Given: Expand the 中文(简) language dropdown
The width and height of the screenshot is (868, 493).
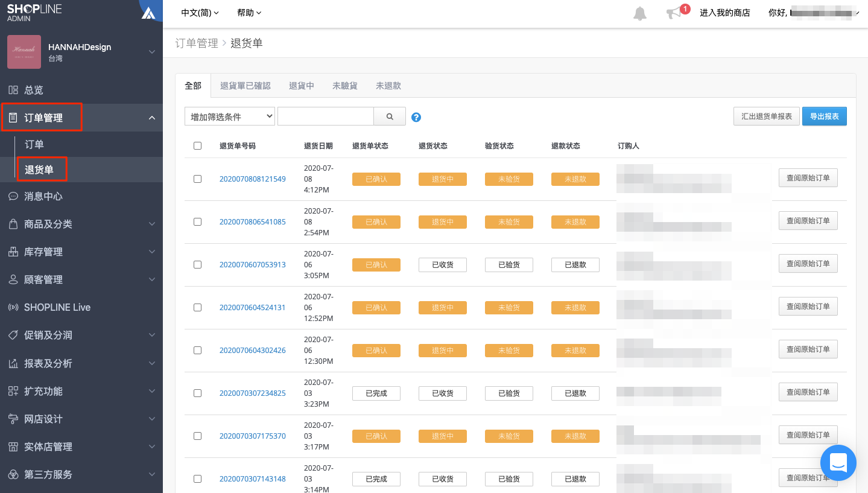Looking at the screenshot, I should 200,13.
